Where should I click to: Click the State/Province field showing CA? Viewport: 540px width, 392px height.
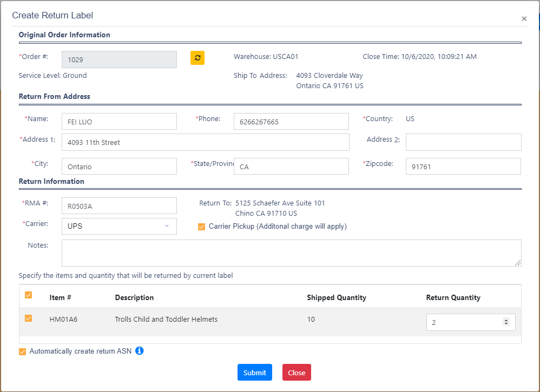[x=291, y=166]
